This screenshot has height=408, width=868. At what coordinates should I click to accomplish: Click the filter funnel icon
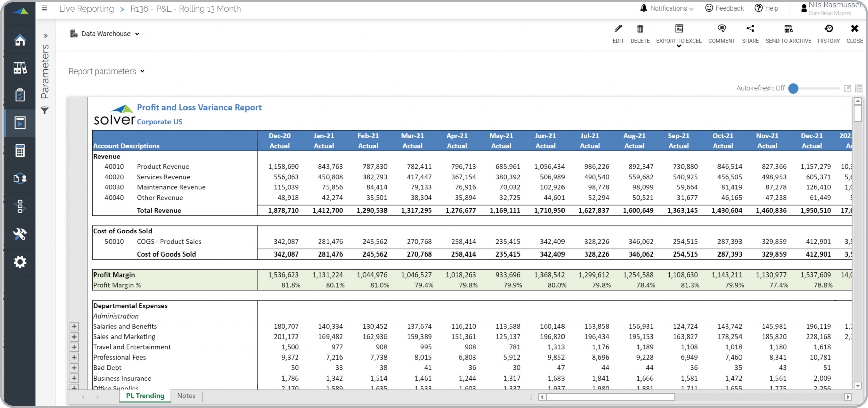tap(45, 110)
